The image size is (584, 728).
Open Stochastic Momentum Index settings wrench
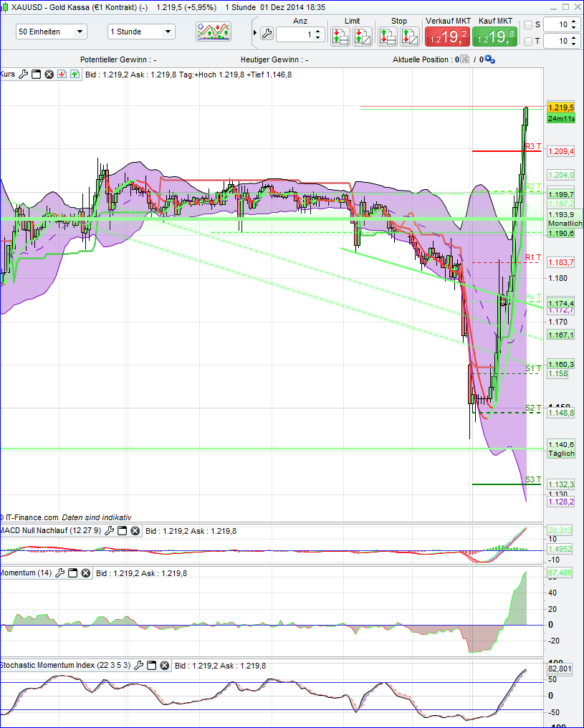click(x=138, y=665)
